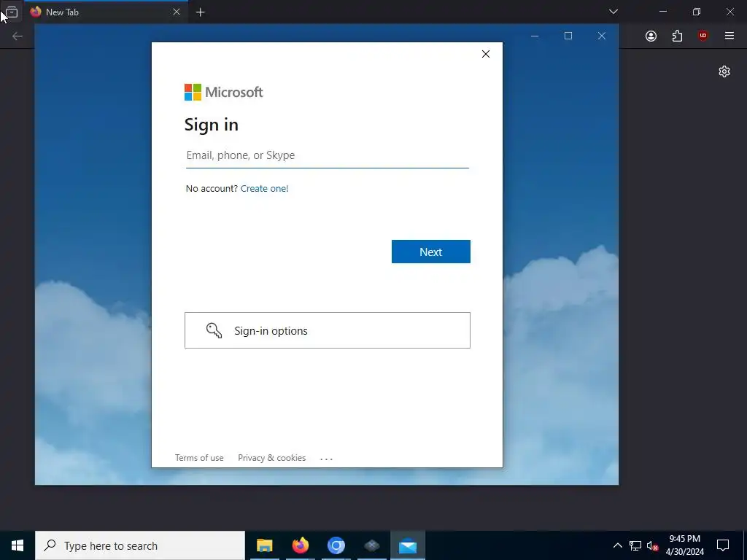
Task: Open the blue Chromium taskbar icon
Action: click(336, 545)
